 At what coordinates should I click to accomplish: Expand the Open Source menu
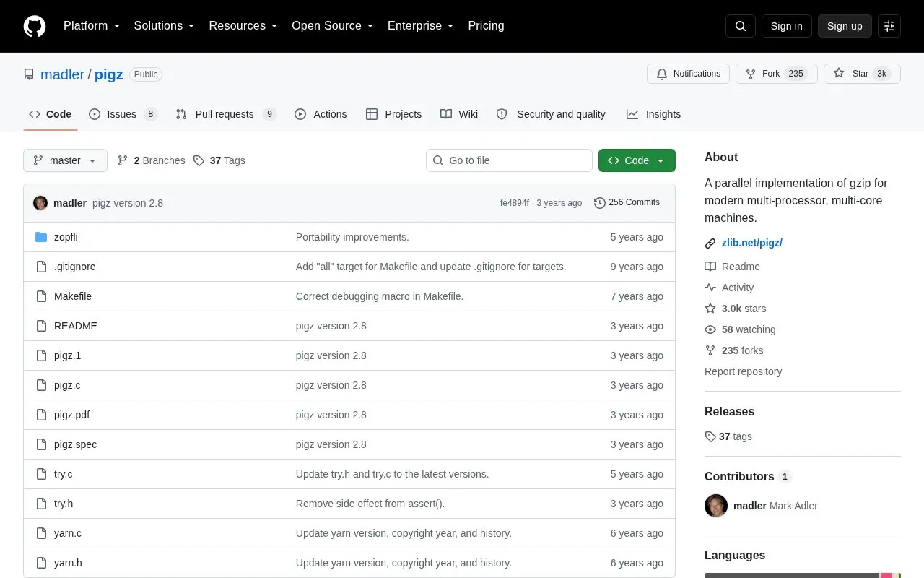333,26
